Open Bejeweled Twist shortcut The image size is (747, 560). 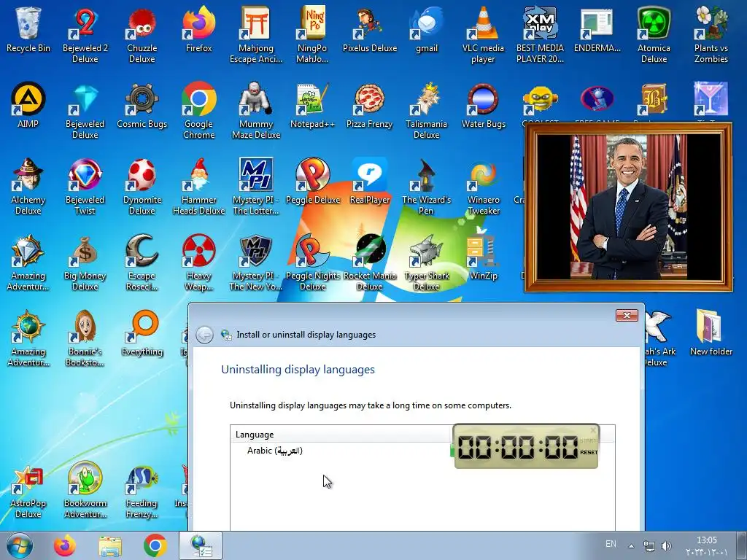click(85, 186)
